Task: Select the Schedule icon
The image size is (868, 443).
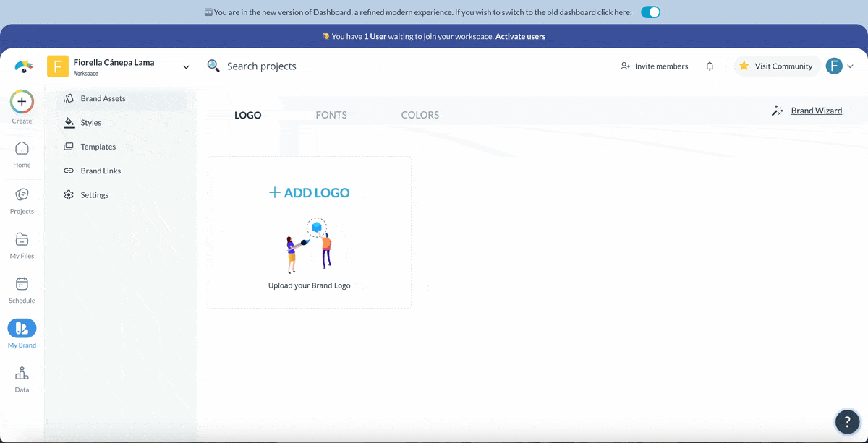Action: click(22, 285)
